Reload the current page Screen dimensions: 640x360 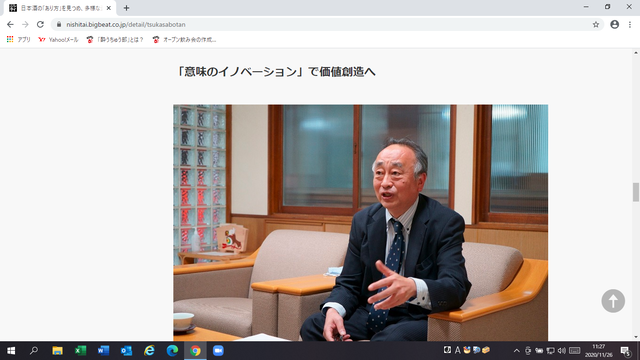click(40, 24)
